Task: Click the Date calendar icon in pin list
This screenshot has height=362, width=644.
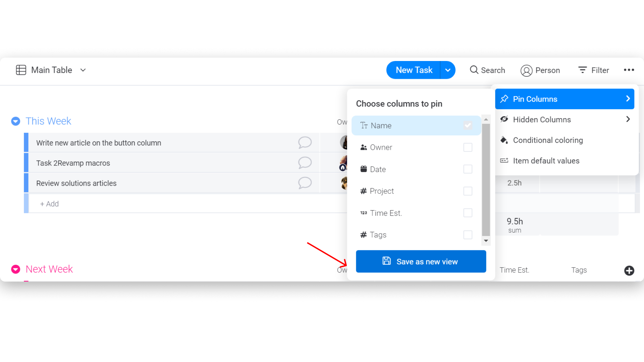Action: pos(364,169)
